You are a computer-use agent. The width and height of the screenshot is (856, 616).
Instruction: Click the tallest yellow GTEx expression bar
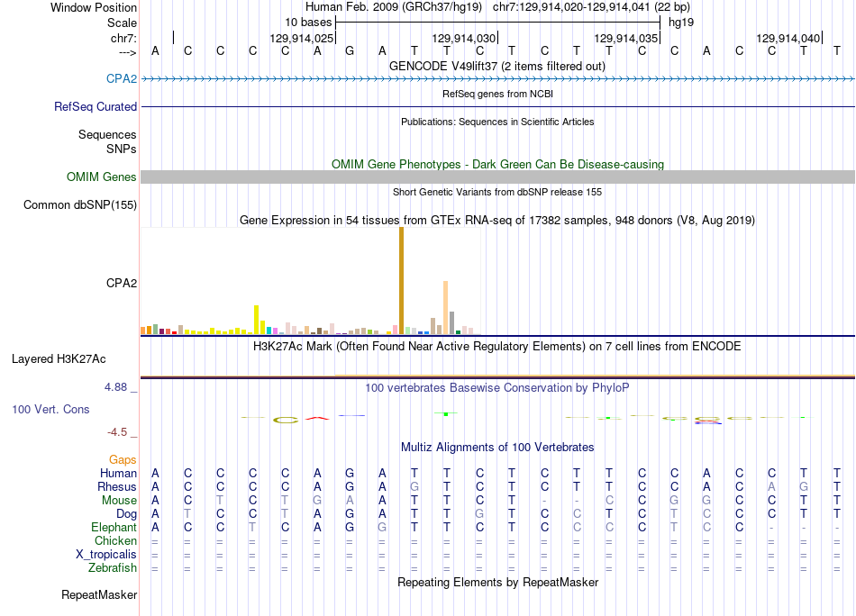pos(256,320)
